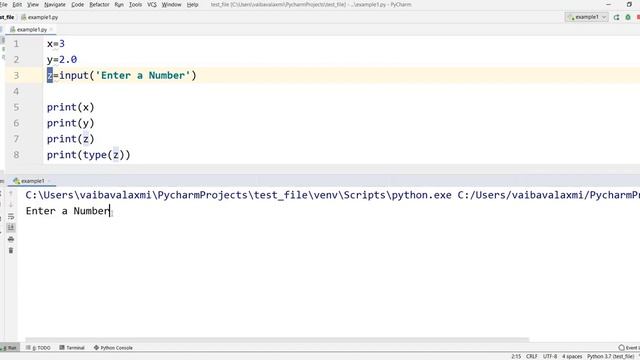Open the Run menu

coord(119,4)
